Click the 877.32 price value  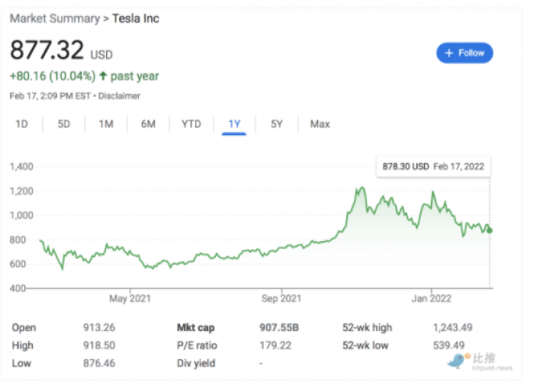pos(47,50)
